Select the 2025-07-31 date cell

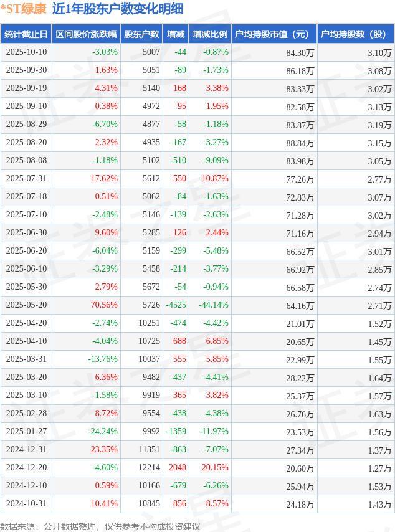(x=26, y=179)
